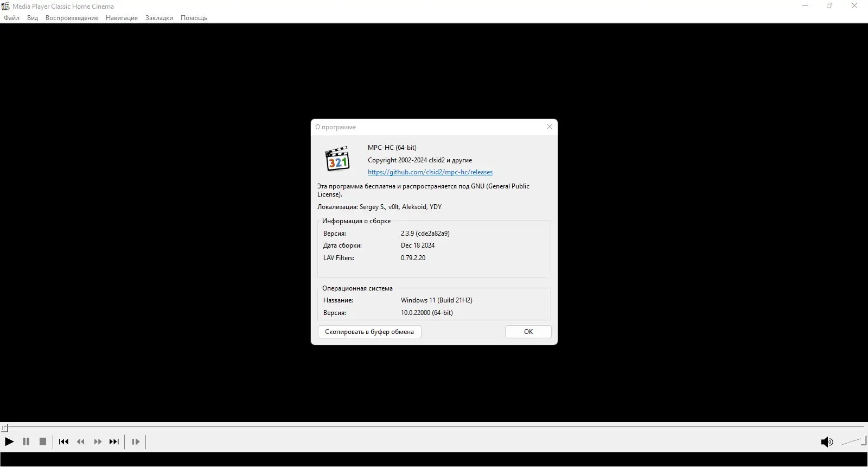
Task: Click the MPC-HC 321 clapperboard logo
Action: (x=337, y=159)
